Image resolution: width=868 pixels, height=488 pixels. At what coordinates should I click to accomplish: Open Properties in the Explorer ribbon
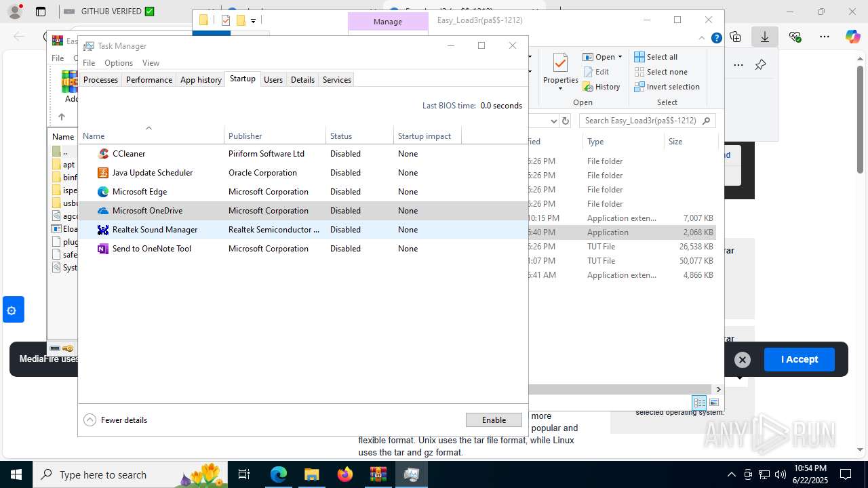[x=560, y=71]
